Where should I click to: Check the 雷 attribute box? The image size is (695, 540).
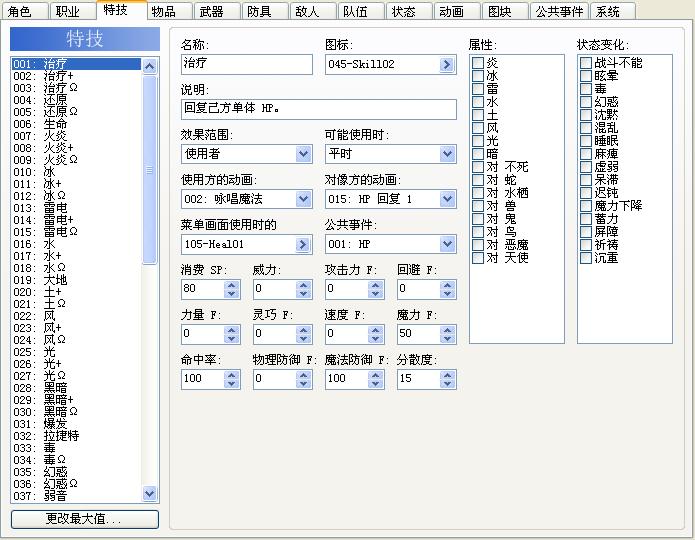point(478,89)
